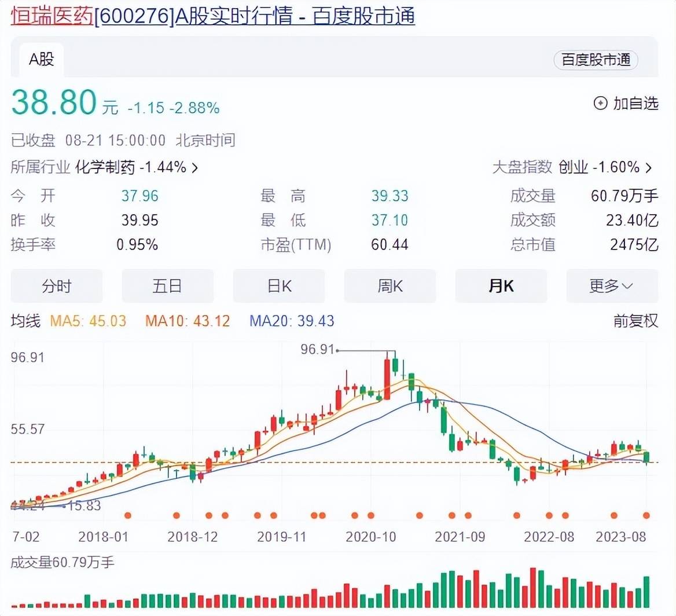This screenshot has height=616, width=676.
Task: Click the 2019-11 date axis label
Action: coord(282,537)
